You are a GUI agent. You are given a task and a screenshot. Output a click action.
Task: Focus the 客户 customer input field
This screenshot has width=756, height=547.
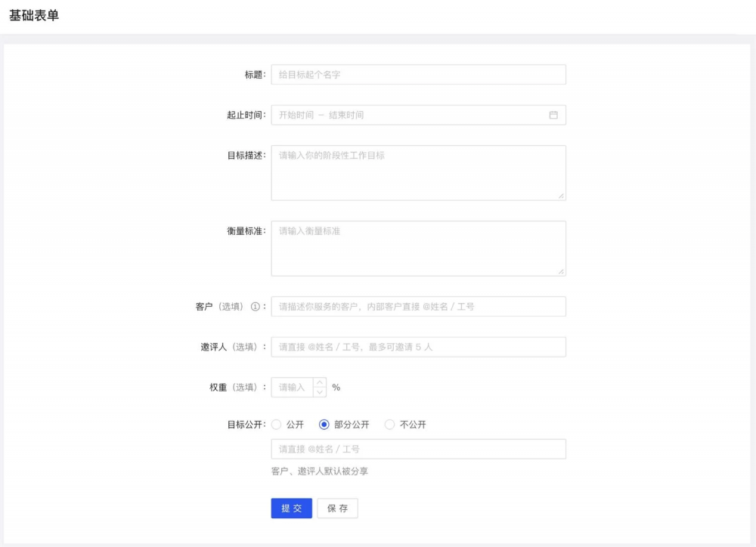pos(418,307)
